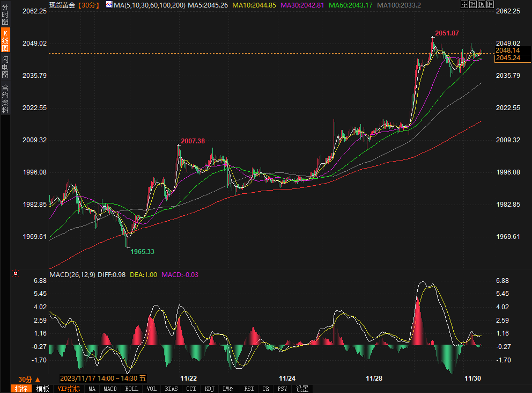
Task: Apply the BOLL indicator button
Action: (131, 389)
